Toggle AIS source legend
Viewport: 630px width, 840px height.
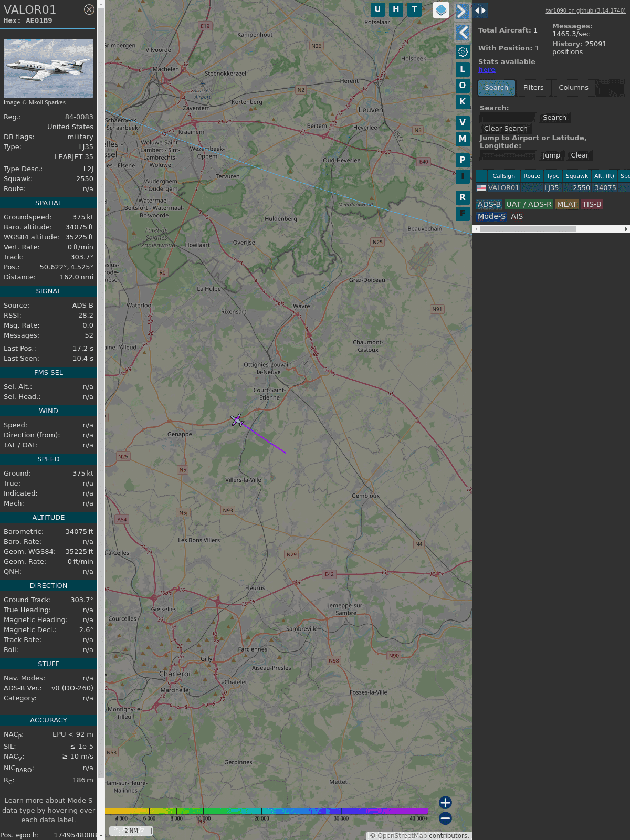pos(517,217)
